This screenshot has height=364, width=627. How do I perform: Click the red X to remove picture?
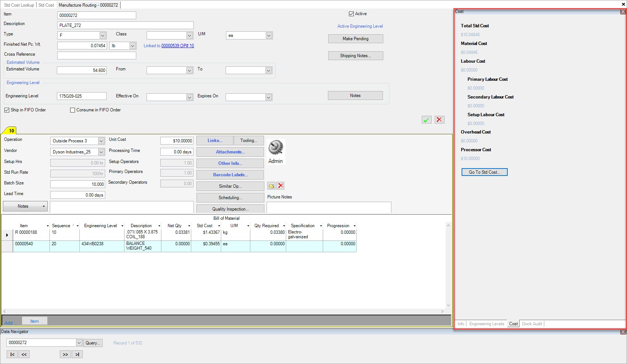[x=281, y=186]
